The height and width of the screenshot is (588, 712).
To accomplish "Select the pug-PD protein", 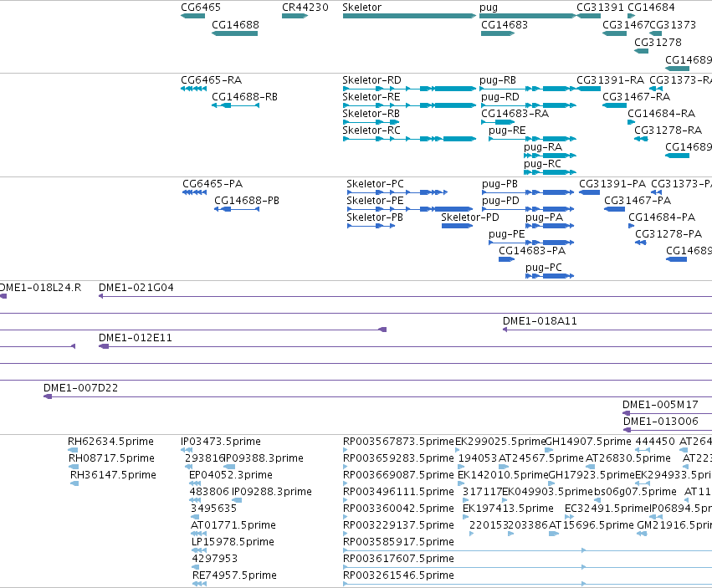I will coord(528,209).
